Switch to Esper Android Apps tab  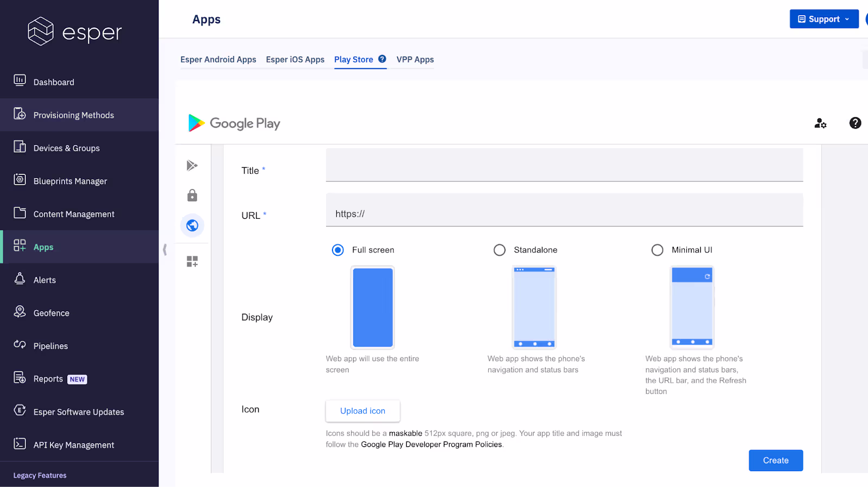point(218,60)
